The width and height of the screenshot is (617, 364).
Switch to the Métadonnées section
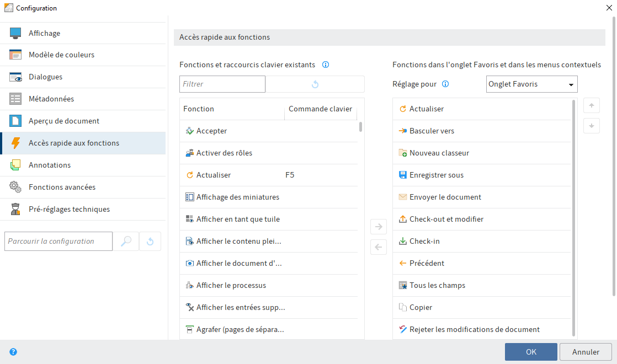[57, 99]
